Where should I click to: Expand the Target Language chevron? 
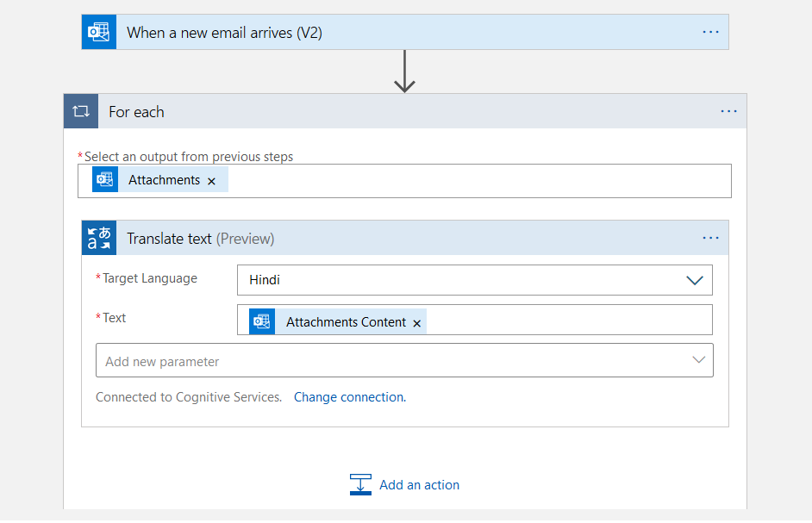694,280
